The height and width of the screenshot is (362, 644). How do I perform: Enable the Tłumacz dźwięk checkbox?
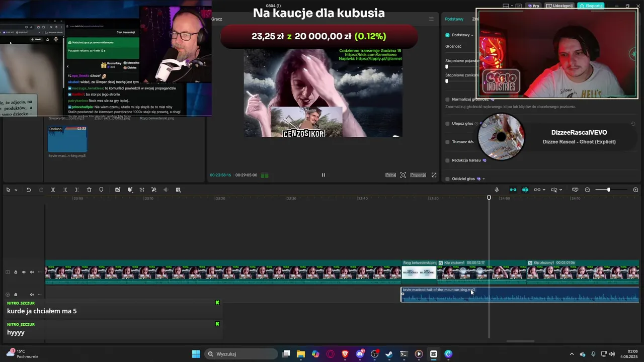447,142
